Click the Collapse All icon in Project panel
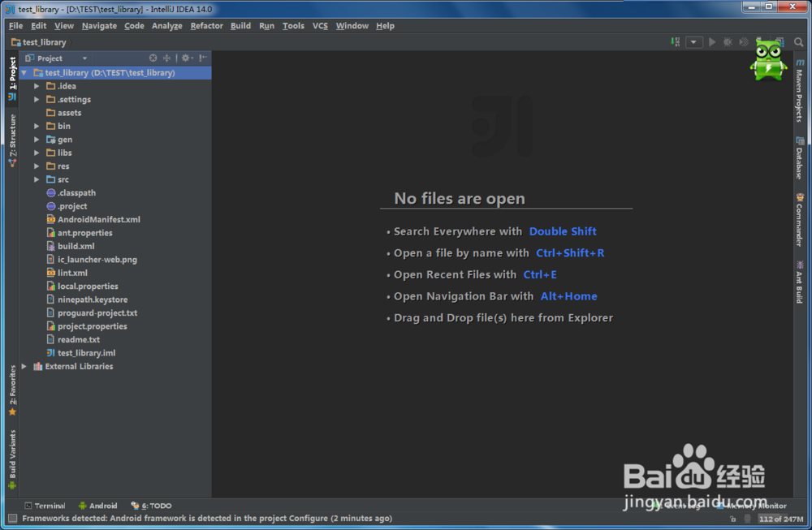 click(166, 58)
